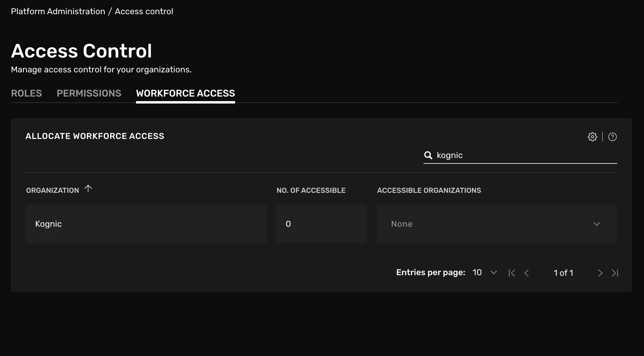Open entries per page dropdown

[485, 272]
